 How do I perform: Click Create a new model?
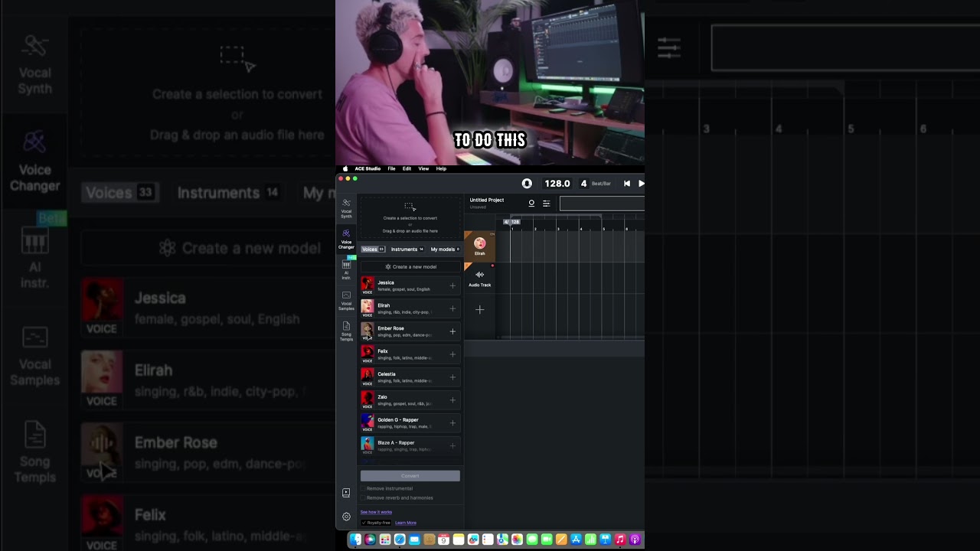410,267
